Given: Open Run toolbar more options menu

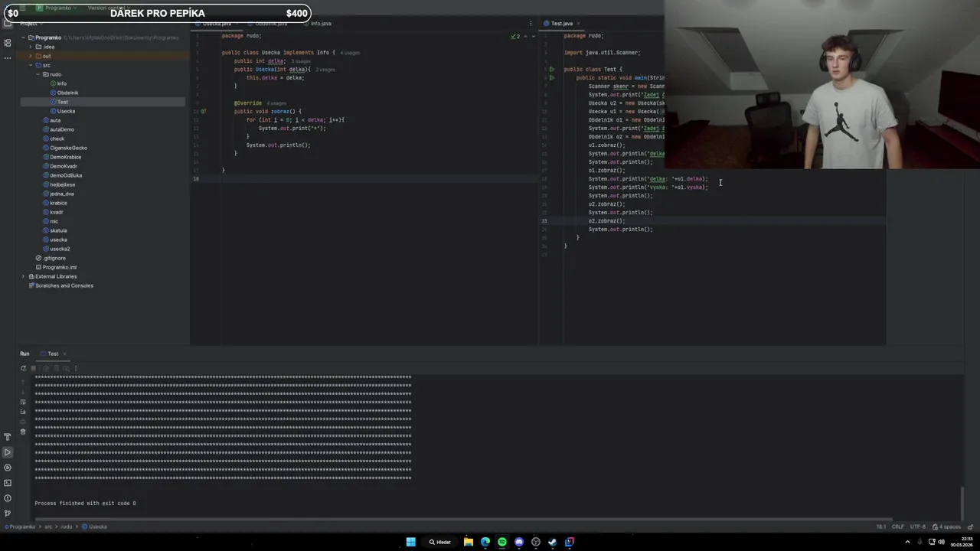Looking at the screenshot, I should (75, 368).
